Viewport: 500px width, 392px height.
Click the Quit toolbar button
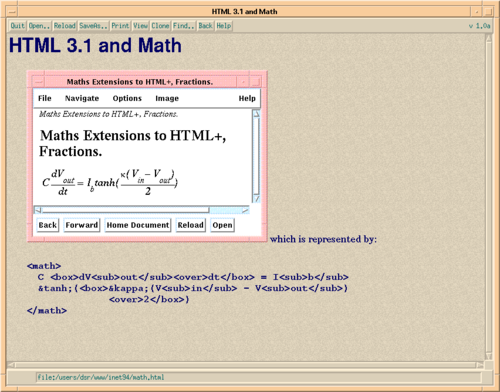(17, 26)
